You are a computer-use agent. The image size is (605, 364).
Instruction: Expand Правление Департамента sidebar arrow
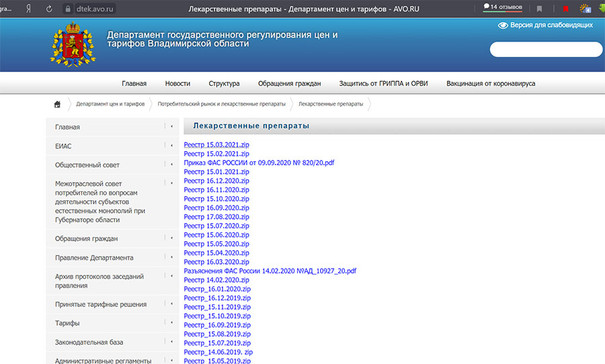pos(171,257)
